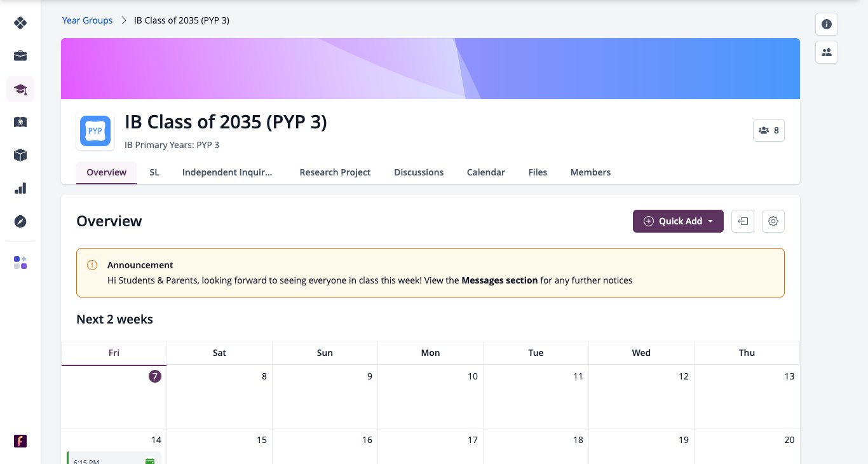Viewport: 868px width, 464px height.
Task: Open the Members tab
Action: (x=590, y=172)
